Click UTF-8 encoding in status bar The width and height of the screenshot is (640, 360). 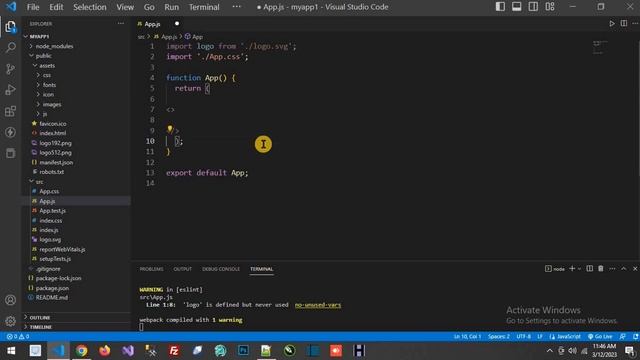[x=524, y=337]
